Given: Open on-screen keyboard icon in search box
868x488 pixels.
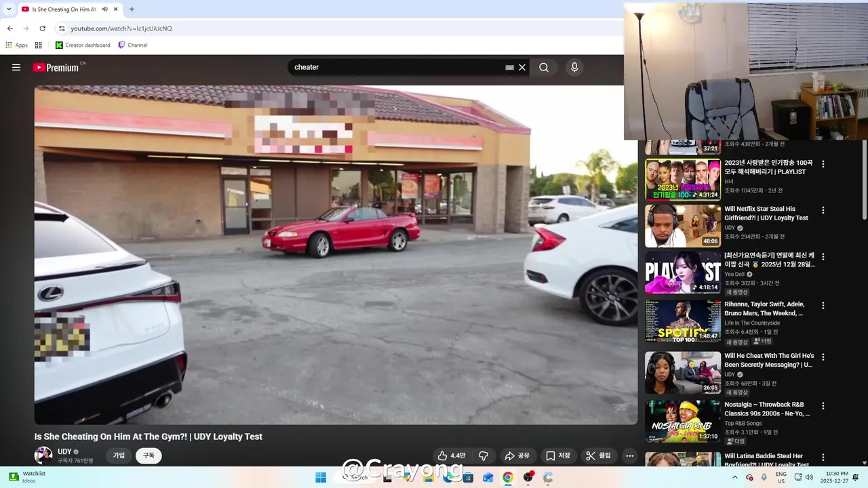Looking at the screenshot, I should click(509, 67).
